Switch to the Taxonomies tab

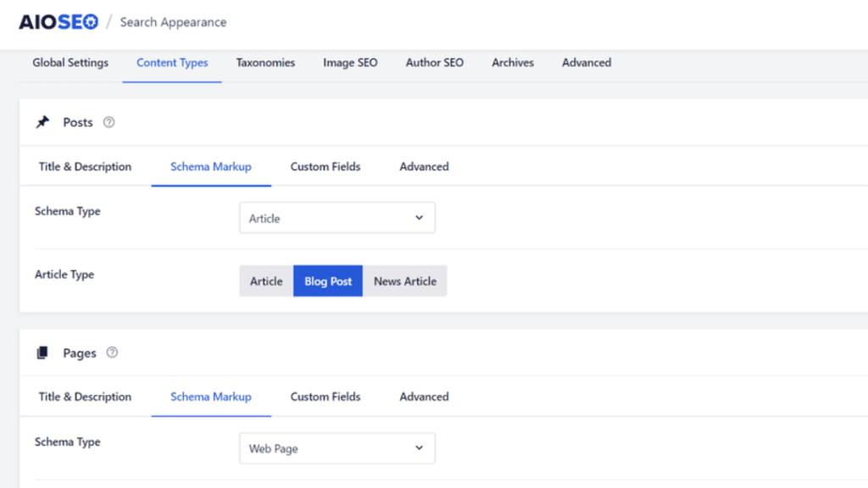[265, 63]
